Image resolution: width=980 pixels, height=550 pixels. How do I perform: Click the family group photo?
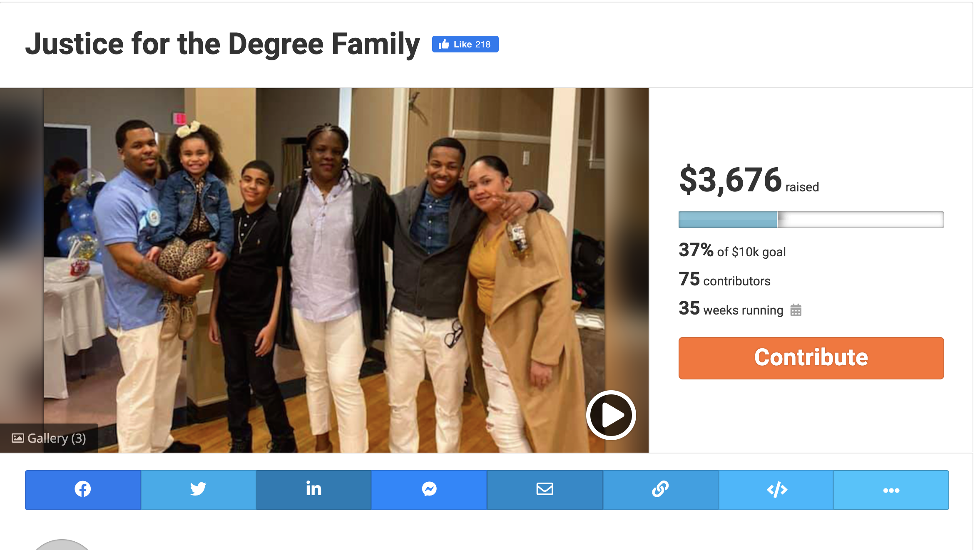coord(325,270)
